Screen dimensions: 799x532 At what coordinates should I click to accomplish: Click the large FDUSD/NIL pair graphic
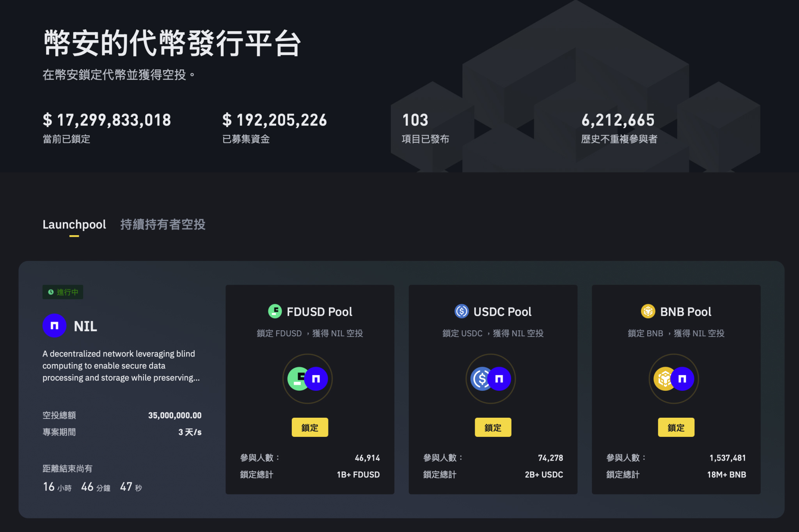click(307, 378)
